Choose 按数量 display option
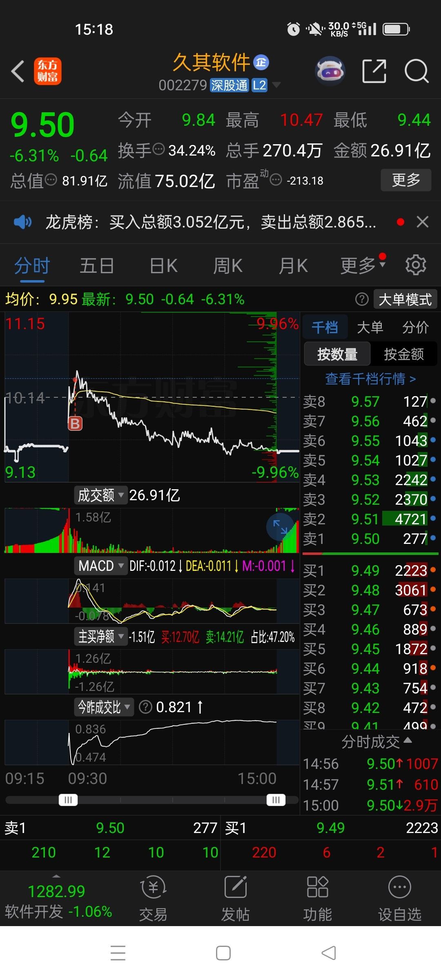The height and width of the screenshot is (980, 441). coord(337,354)
